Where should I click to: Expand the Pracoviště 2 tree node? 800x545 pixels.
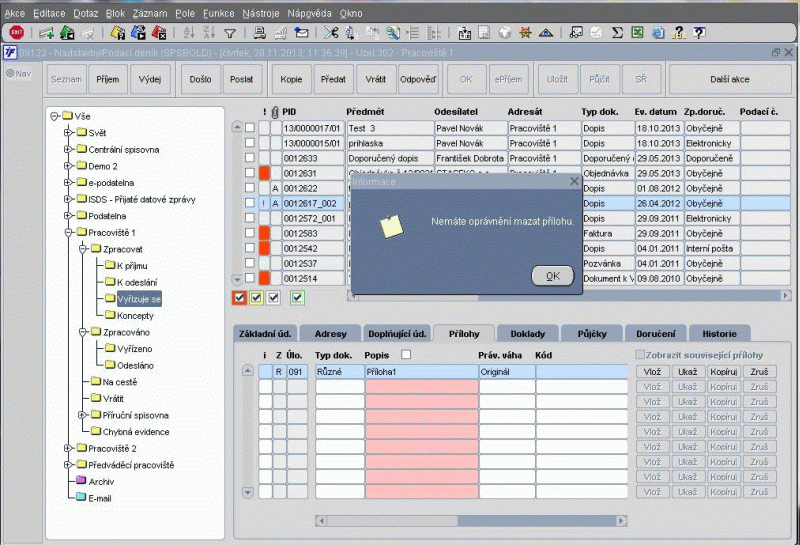(x=68, y=449)
